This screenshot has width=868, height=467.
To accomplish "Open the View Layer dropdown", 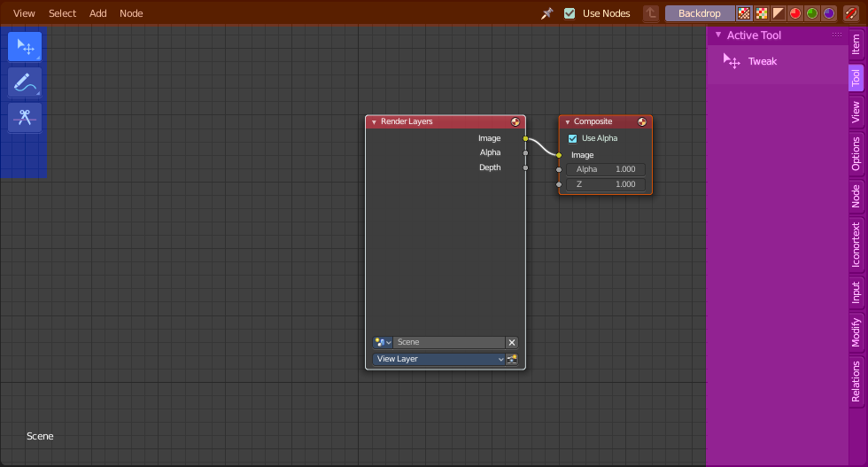I will click(x=439, y=359).
